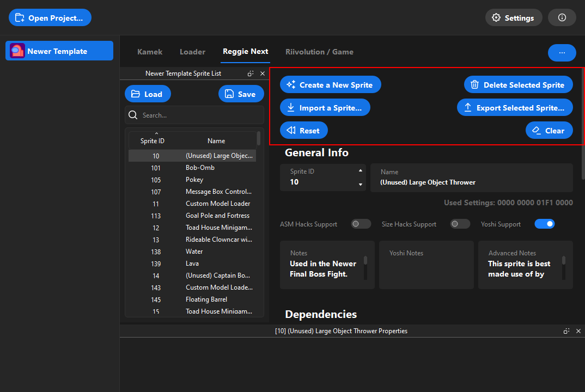The height and width of the screenshot is (392, 585).
Task: Select the Floating Barrel row
Action: pos(192,299)
